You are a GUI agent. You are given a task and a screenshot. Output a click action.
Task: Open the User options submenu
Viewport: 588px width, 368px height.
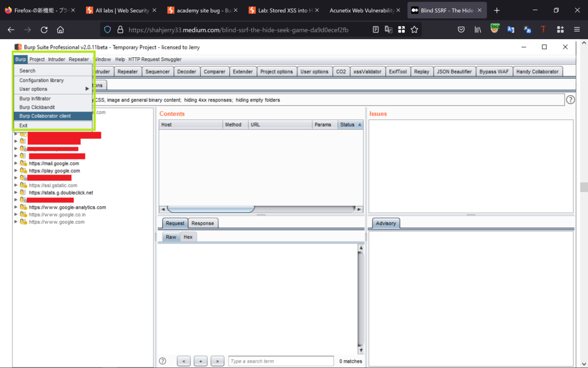[53, 89]
